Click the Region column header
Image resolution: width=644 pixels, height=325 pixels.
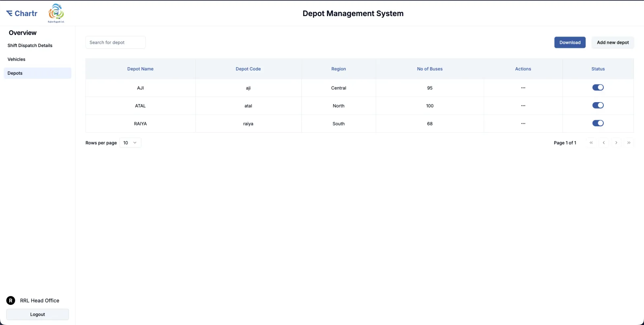339,69
